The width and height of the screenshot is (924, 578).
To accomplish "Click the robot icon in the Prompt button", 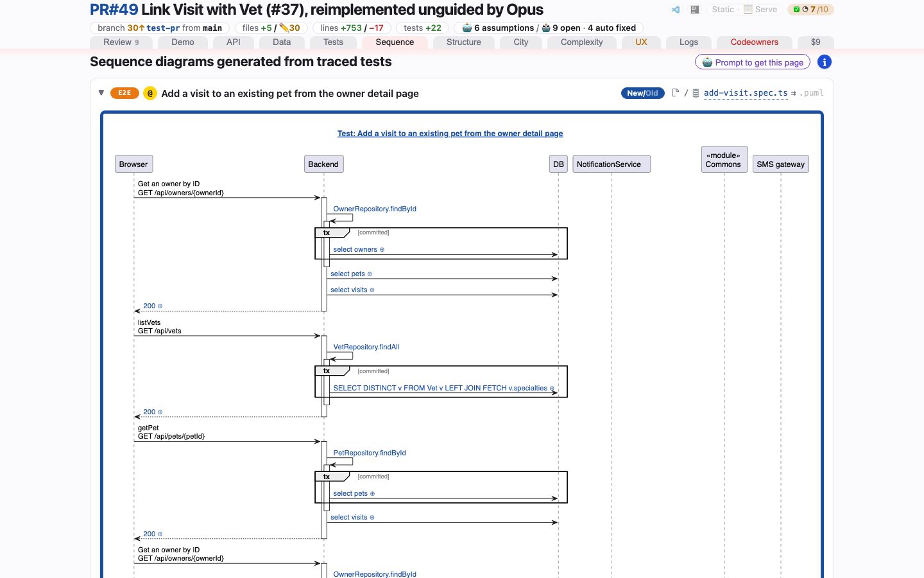I will click(x=707, y=62).
